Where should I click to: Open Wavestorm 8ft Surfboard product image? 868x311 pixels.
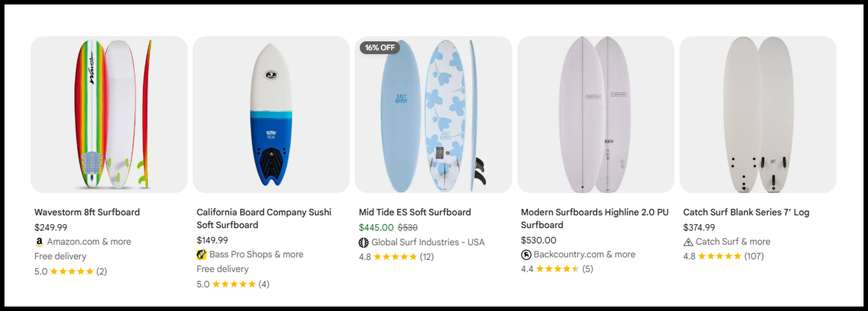point(109,114)
